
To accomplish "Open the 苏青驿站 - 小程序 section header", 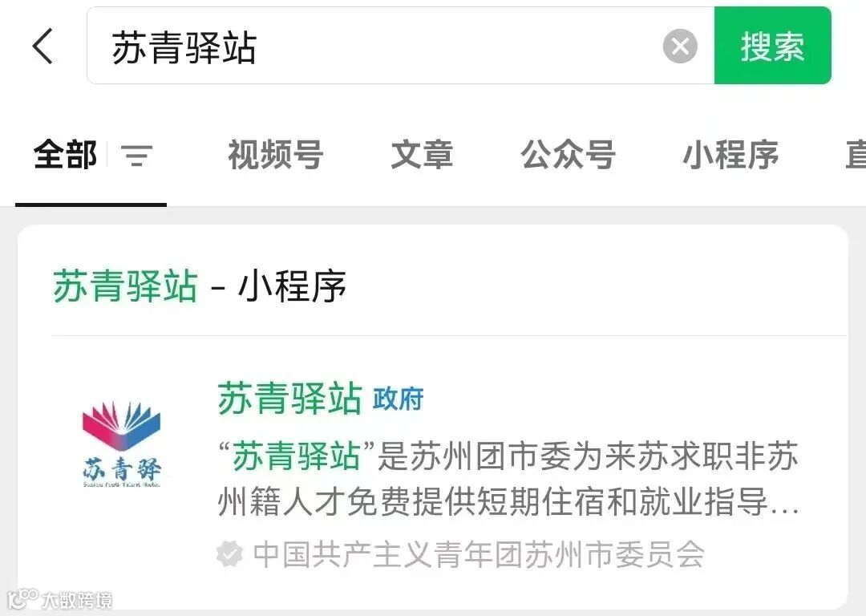I will (x=200, y=286).
